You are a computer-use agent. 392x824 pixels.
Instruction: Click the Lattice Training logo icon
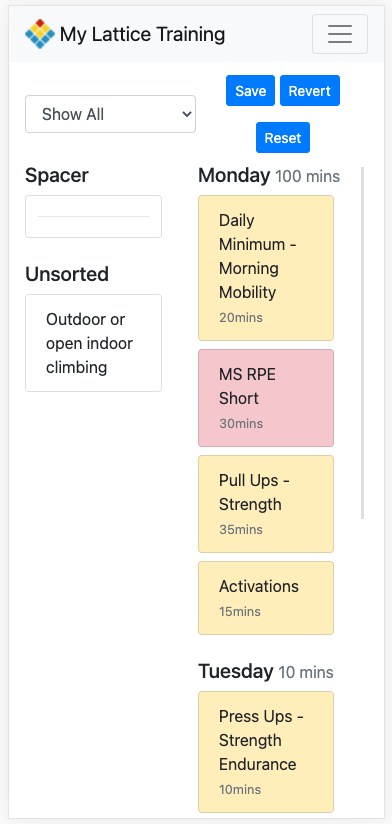coord(40,34)
